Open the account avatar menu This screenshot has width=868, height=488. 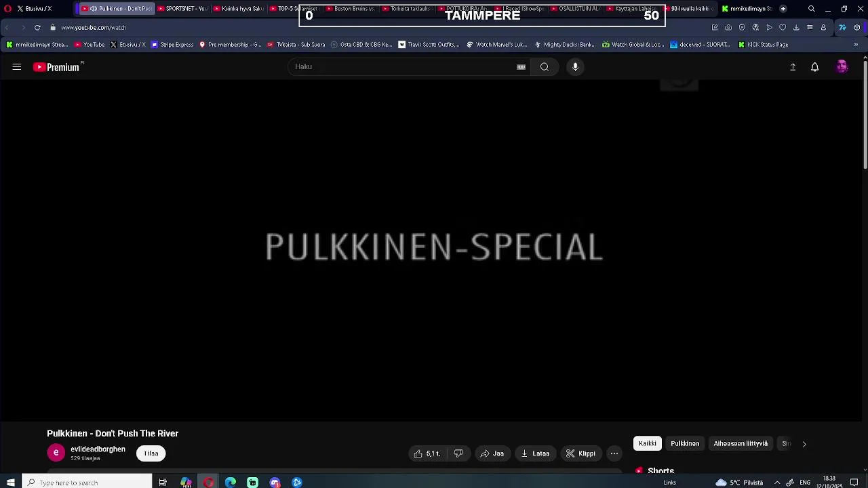click(x=842, y=66)
